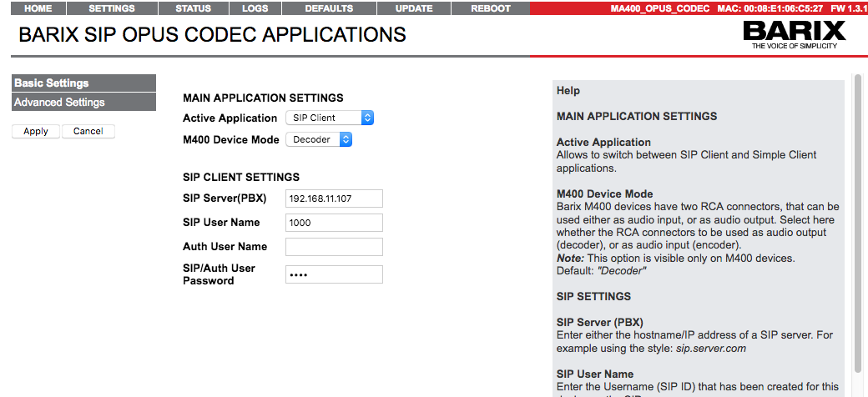
Task: Click the REBOOT menu item
Action: coord(490,8)
